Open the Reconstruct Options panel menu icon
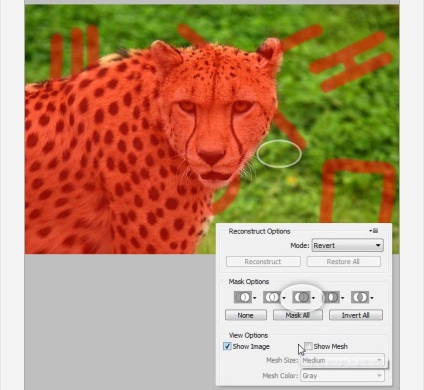The image size is (424, 390). point(374,231)
